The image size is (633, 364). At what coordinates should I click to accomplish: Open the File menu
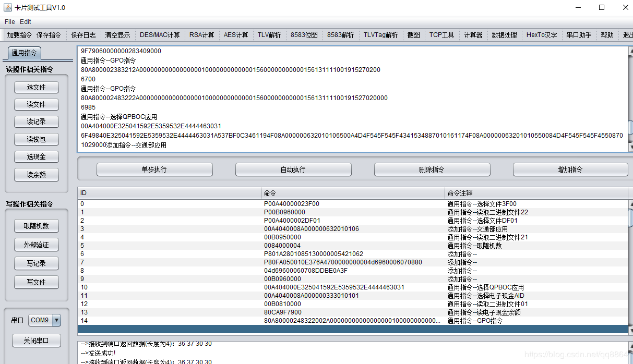pyautogui.click(x=10, y=22)
